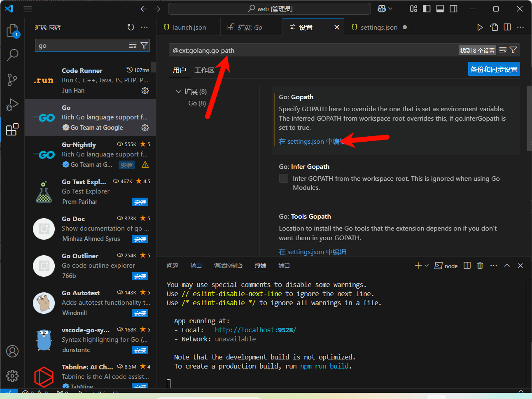Filter extensions with funnel icon
532x399 pixels.
coord(144,45)
